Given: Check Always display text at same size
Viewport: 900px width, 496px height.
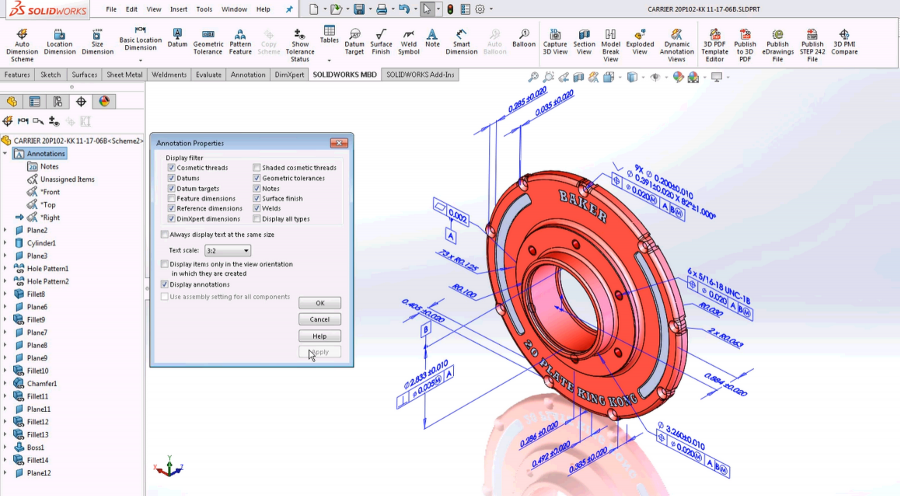Looking at the screenshot, I should [x=165, y=234].
